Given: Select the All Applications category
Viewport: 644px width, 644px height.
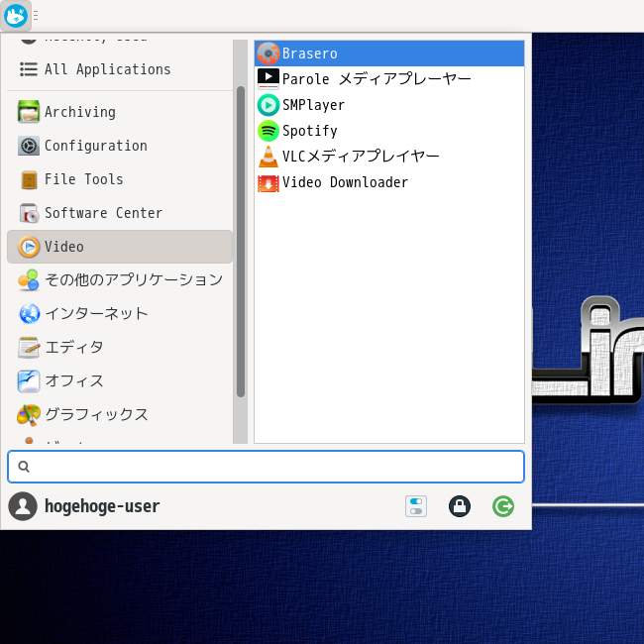Looking at the screenshot, I should pos(120,69).
